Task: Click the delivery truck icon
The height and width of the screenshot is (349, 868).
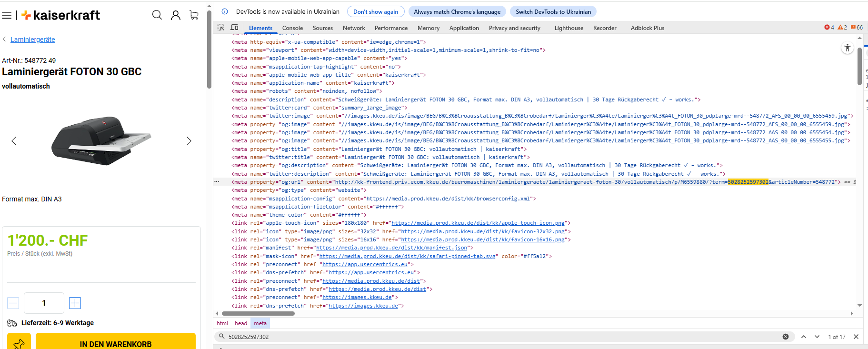Action: (x=12, y=323)
